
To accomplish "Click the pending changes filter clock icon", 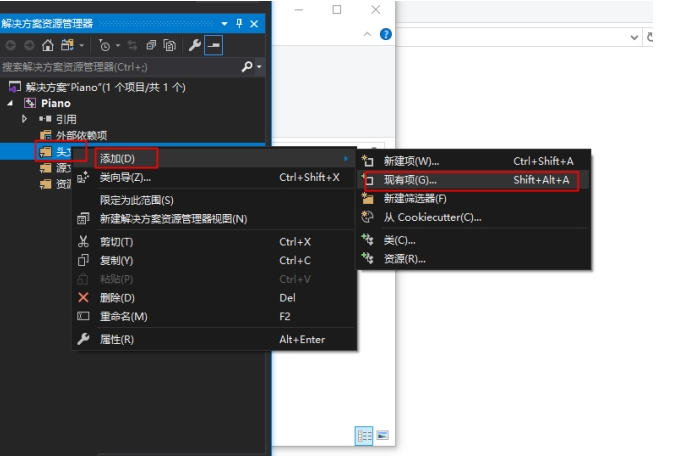I will (106, 46).
